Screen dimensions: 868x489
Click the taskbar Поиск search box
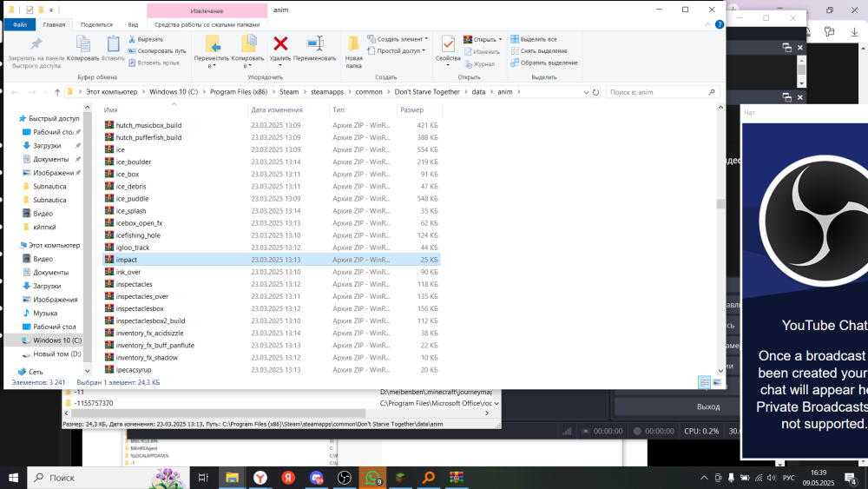point(108,478)
